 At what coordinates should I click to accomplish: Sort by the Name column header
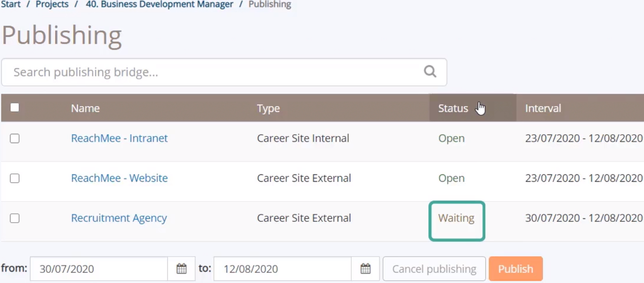pyautogui.click(x=85, y=108)
